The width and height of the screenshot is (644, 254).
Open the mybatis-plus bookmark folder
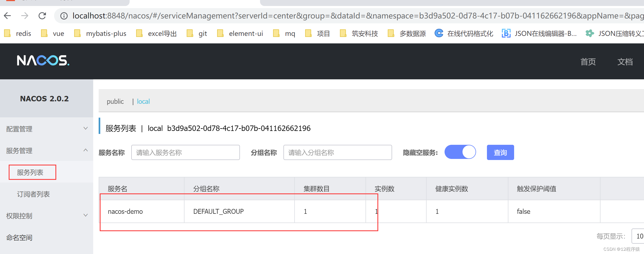[100, 33]
